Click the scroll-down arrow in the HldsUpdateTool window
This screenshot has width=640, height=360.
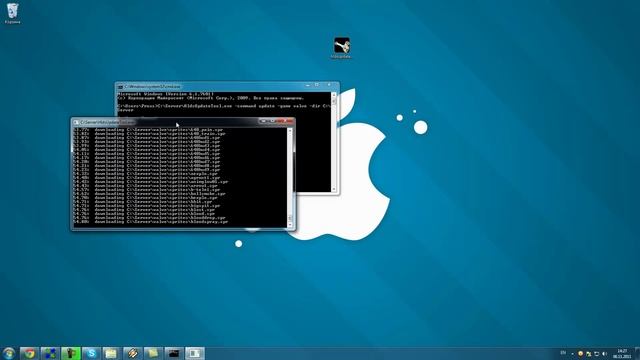(290, 224)
